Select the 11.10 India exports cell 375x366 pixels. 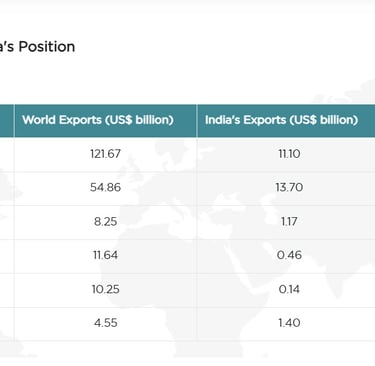pyautogui.click(x=289, y=154)
